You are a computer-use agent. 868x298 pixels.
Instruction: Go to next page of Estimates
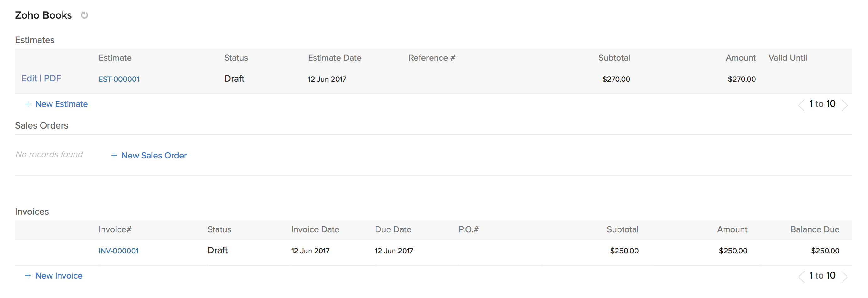pos(844,105)
